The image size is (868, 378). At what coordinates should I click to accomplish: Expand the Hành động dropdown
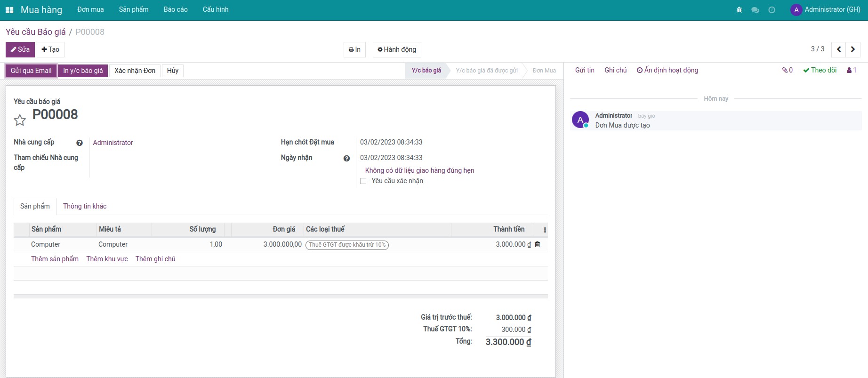point(397,49)
